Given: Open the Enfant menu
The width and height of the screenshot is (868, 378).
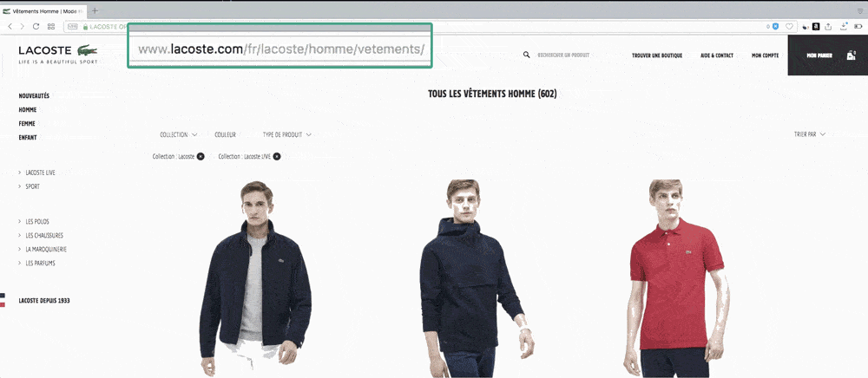Looking at the screenshot, I should pos(28,138).
